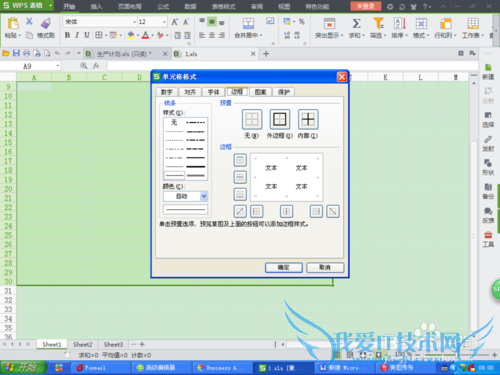Switch to the 图案 tab in dialog
The width and height of the screenshot is (500, 375).
click(260, 92)
